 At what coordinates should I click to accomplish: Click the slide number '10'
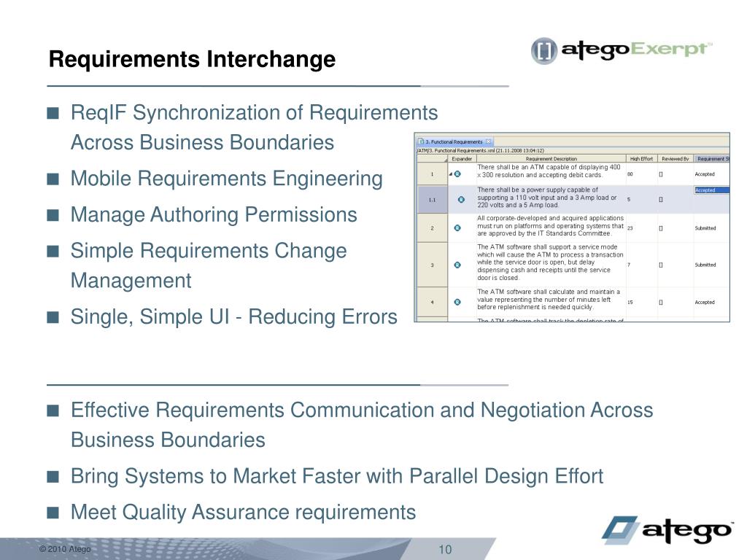pos(445,550)
